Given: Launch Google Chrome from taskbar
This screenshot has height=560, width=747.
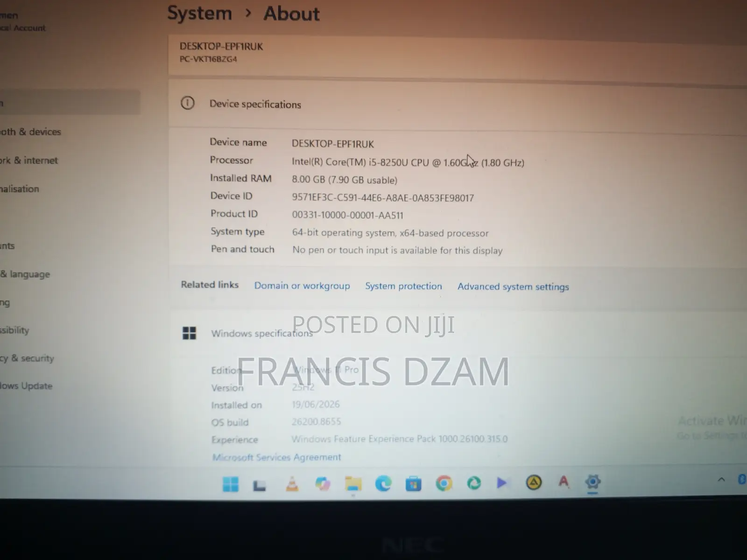Looking at the screenshot, I should pos(444,483).
